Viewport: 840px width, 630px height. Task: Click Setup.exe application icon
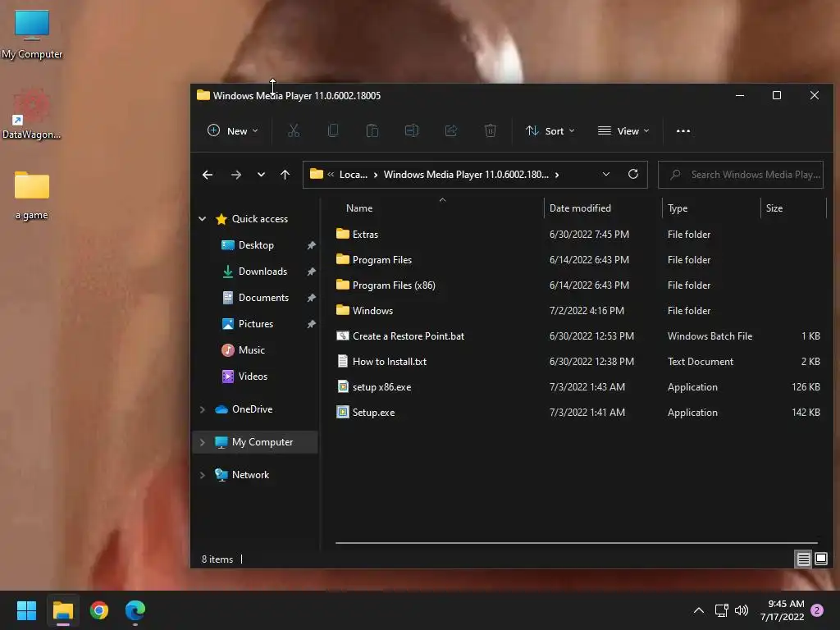tap(343, 412)
